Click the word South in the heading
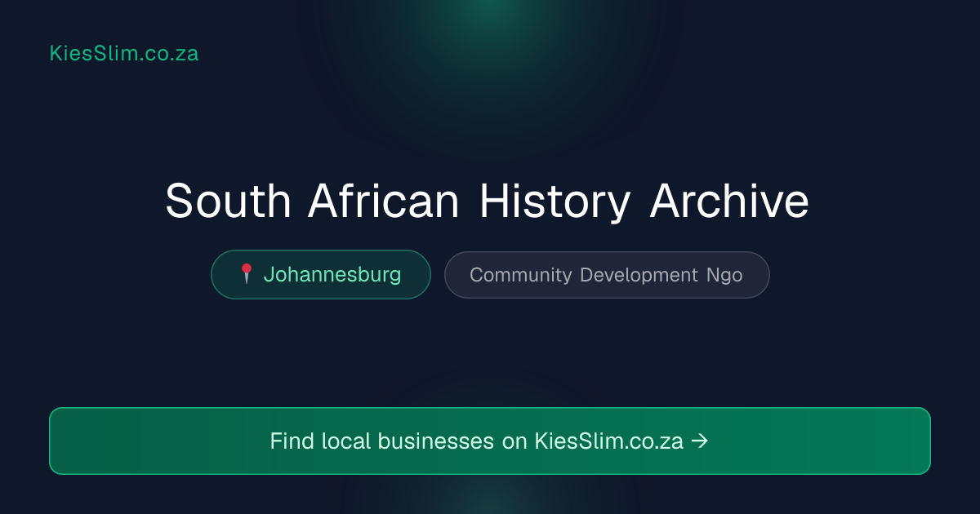The width and height of the screenshot is (980, 514). [x=228, y=201]
